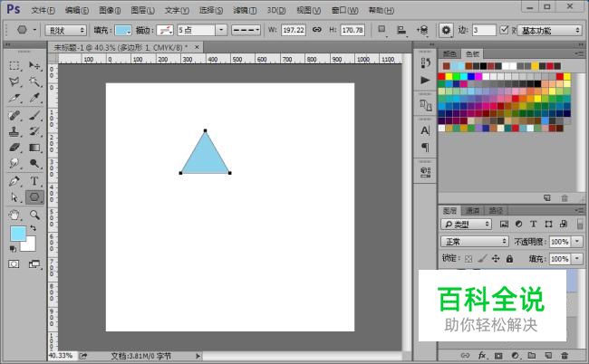This screenshot has width=589, height=364.
Task: Open the 形状 tool mode dropdown
Action: [66, 30]
